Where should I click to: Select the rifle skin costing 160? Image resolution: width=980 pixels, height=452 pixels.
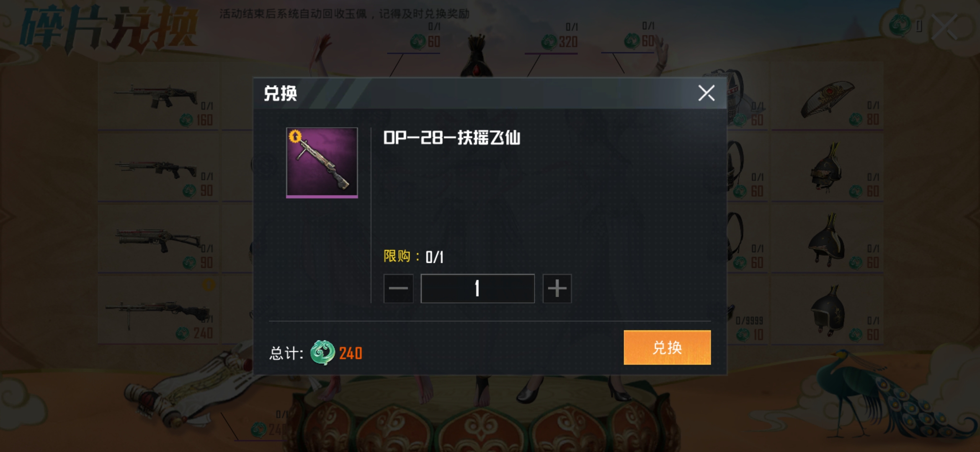[158, 96]
